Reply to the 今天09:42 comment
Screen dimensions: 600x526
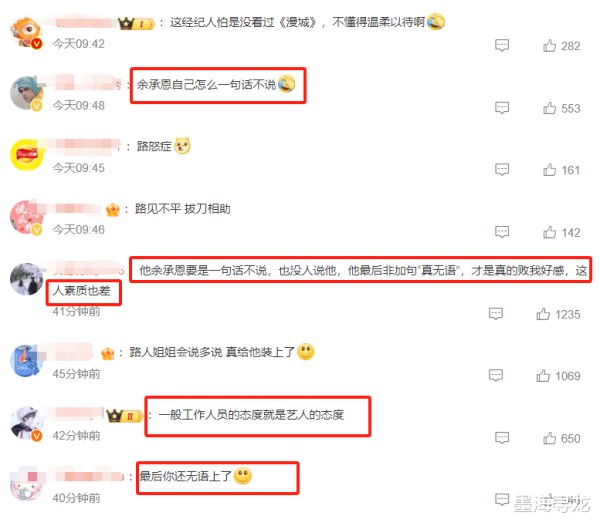click(x=502, y=46)
